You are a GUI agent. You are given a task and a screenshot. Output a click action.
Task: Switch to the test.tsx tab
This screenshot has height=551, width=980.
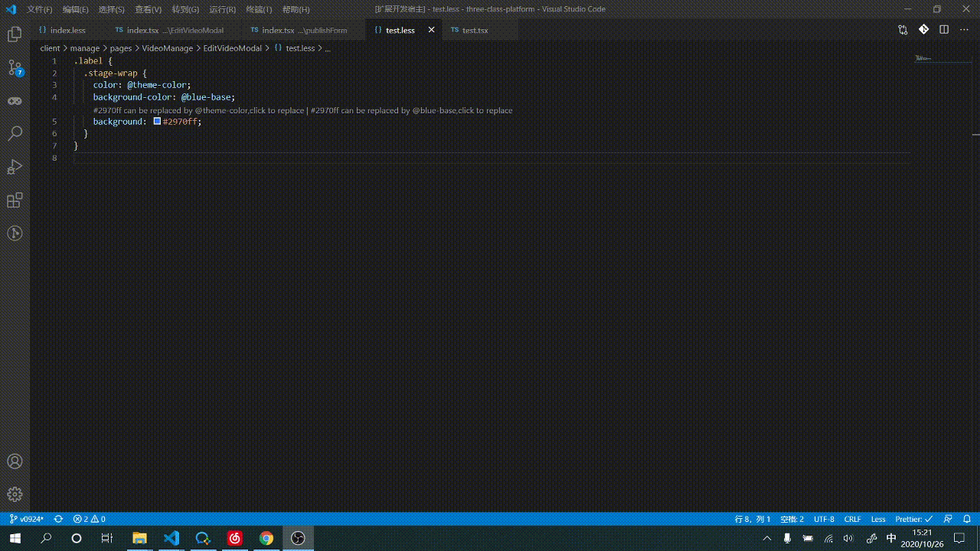coord(475,30)
